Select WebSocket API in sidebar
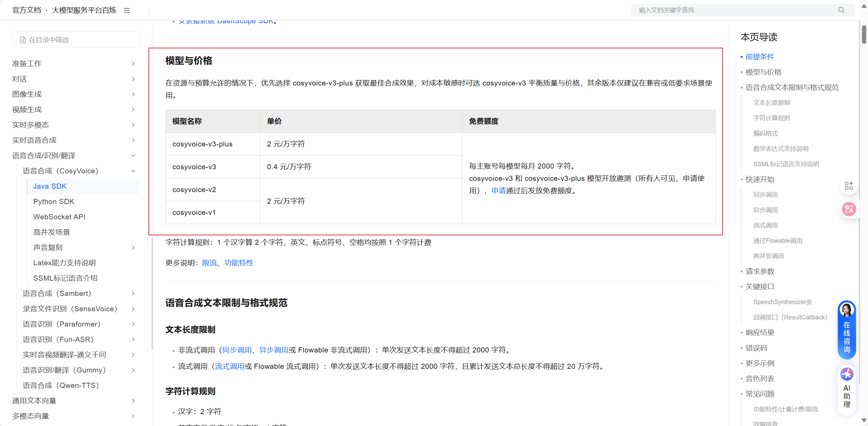Image resolution: width=868 pixels, height=426 pixels. tap(59, 217)
